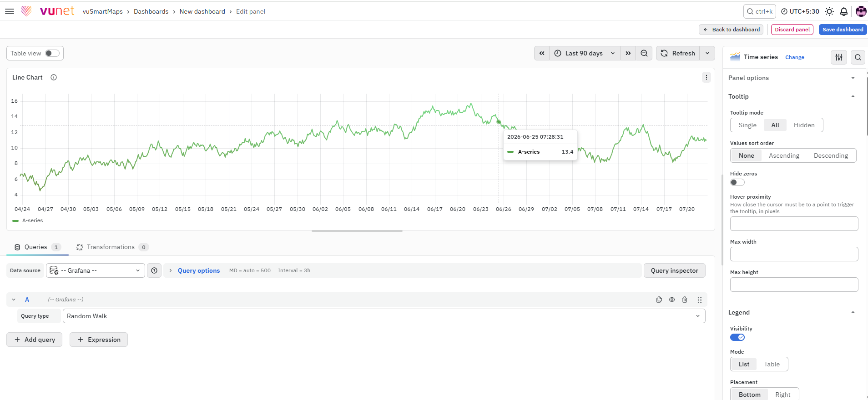Click the panel resize handle below chart
This screenshot has width=868, height=400.
[357, 231]
